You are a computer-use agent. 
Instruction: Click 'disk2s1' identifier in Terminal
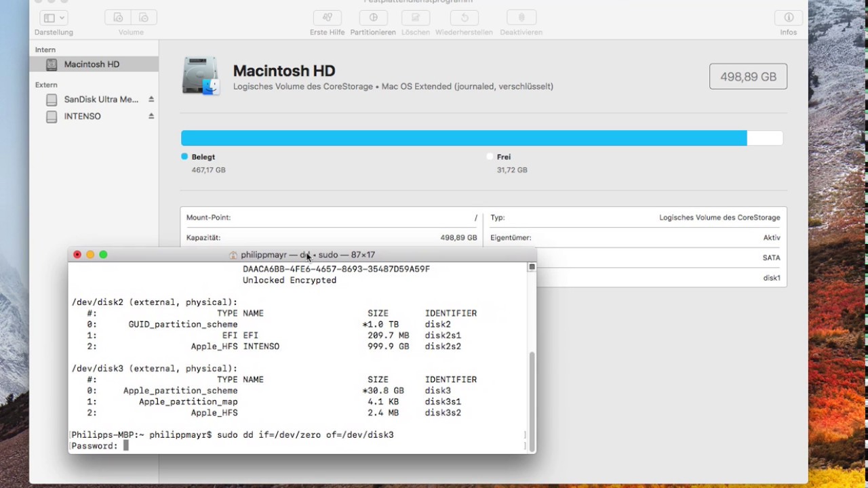click(x=443, y=335)
